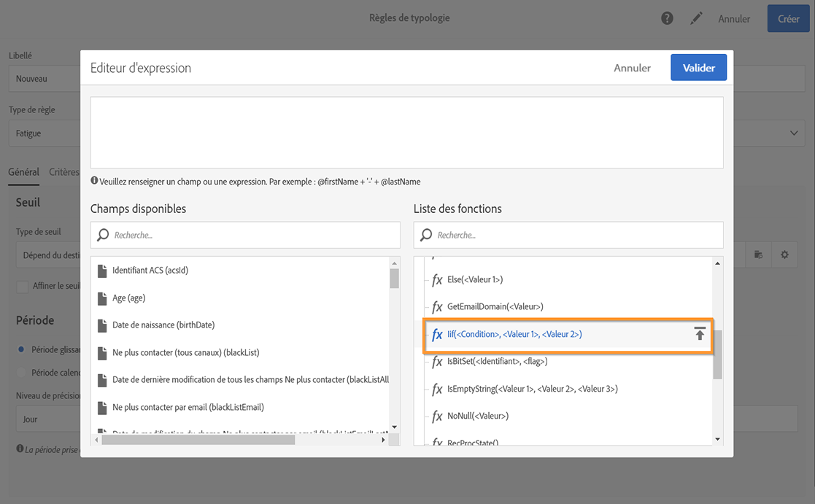The height and width of the screenshot is (504, 815).
Task: Click magnifier icon in functions list search
Action: 426,235
